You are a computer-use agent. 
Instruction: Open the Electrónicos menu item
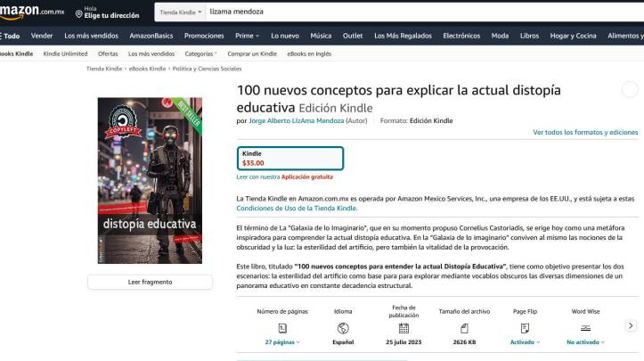(461, 36)
